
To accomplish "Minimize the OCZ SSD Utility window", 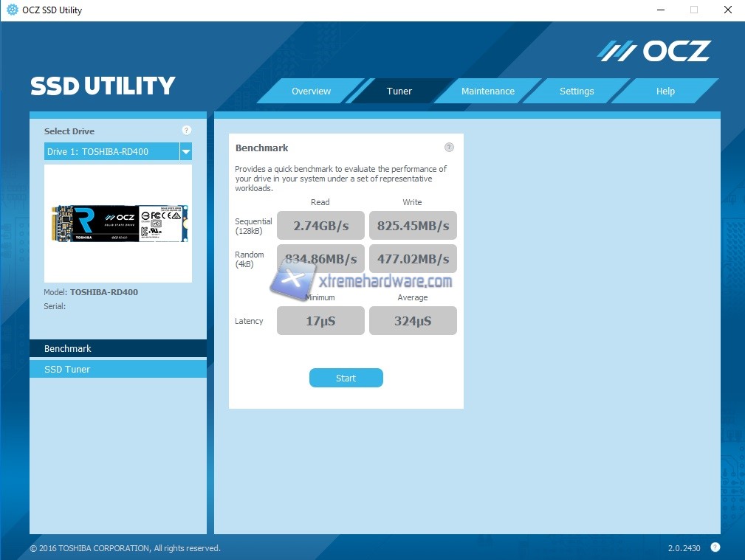I will pos(659,10).
